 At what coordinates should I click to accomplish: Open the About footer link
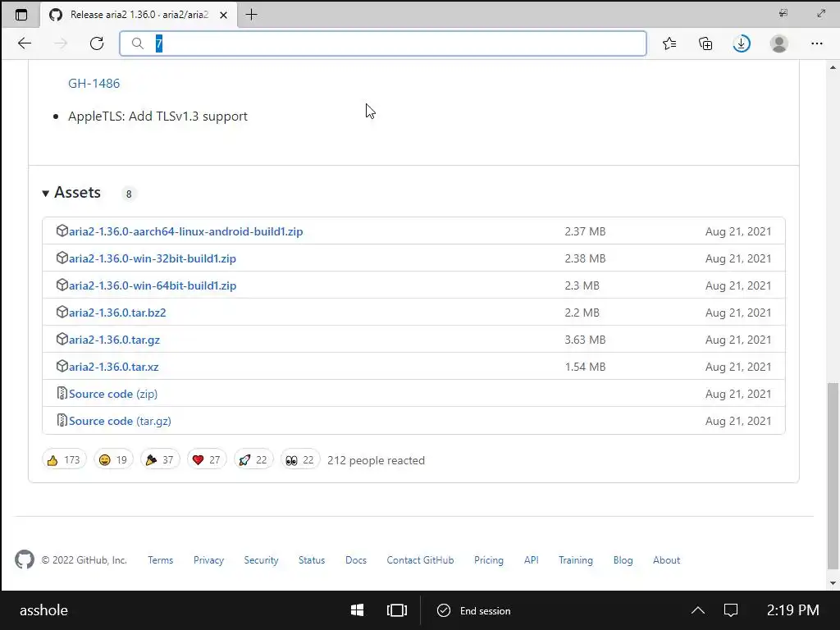tap(666, 559)
